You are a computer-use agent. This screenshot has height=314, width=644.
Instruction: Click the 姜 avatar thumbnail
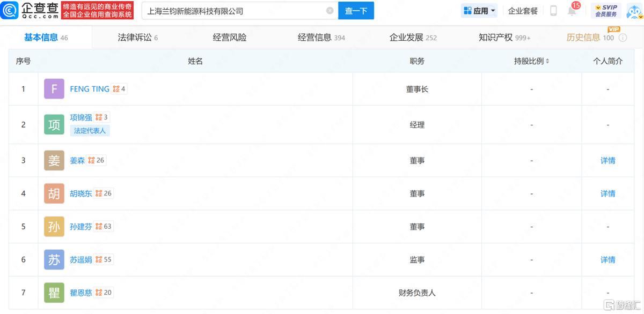(x=54, y=160)
